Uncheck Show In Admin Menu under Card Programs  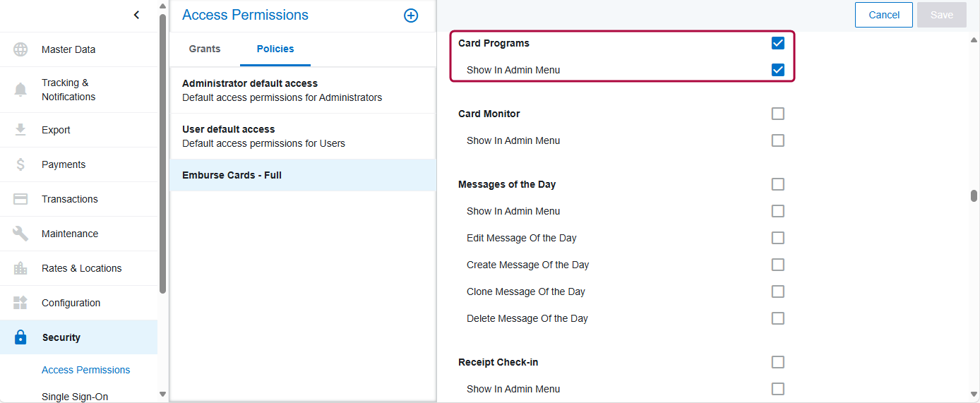778,70
